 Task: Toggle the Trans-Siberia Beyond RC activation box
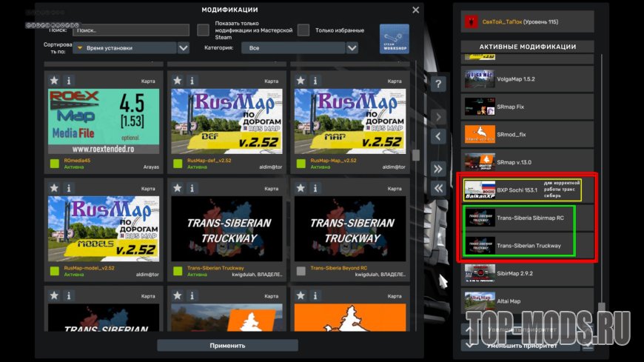point(301,271)
